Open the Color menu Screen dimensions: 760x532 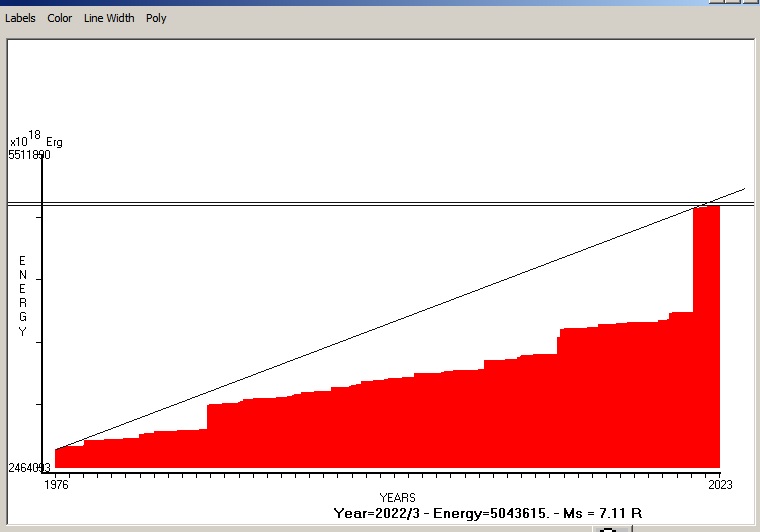pyautogui.click(x=60, y=18)
